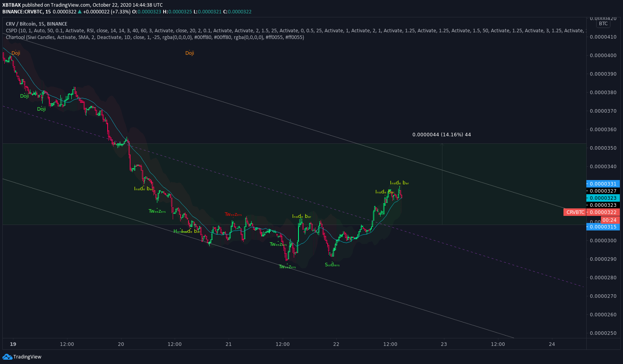Click the Soldiers pattern label

point(332,265)
